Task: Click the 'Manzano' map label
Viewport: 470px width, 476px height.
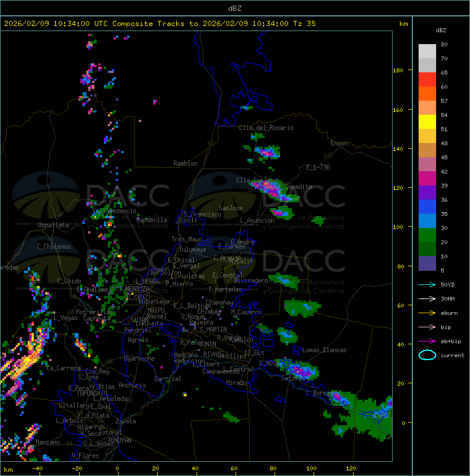Action: click(47, 442)
